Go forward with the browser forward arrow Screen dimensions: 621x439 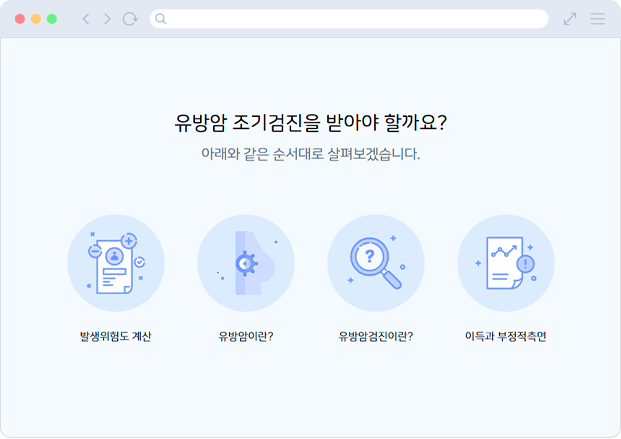107,19
